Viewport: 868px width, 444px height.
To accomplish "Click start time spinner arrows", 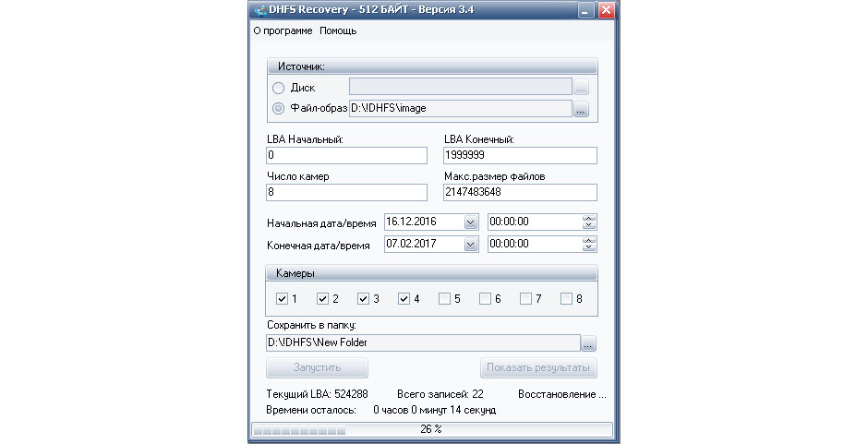I will (589, 222).
